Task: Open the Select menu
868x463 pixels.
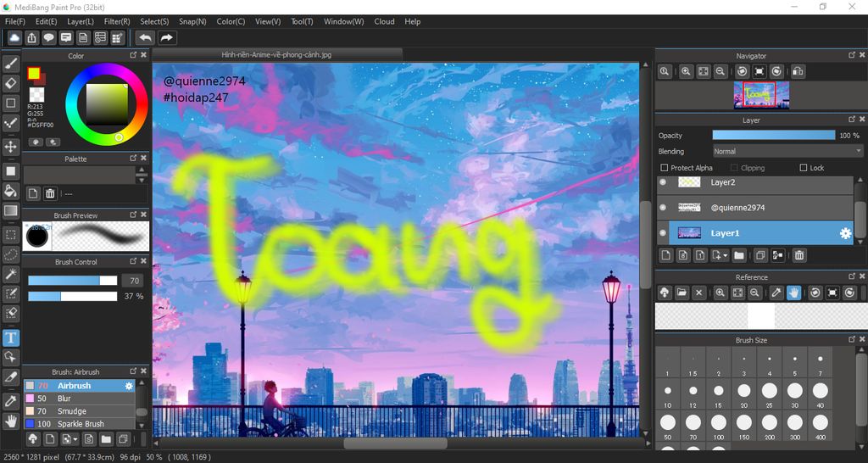Action: (154, 21)
